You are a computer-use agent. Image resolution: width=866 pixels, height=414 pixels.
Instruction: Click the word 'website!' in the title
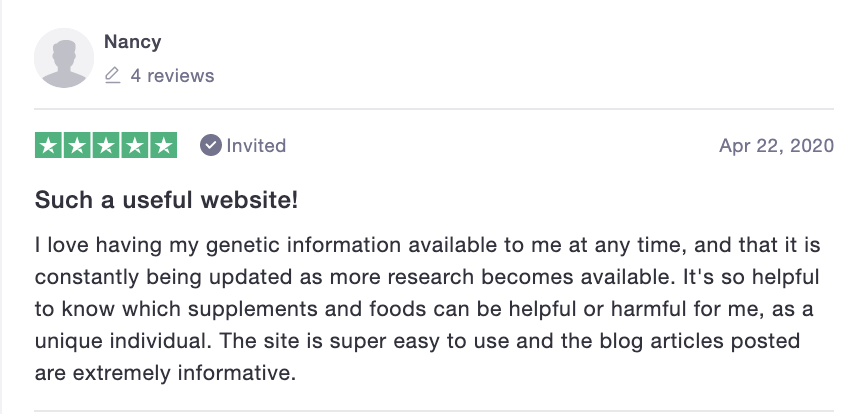257,200
